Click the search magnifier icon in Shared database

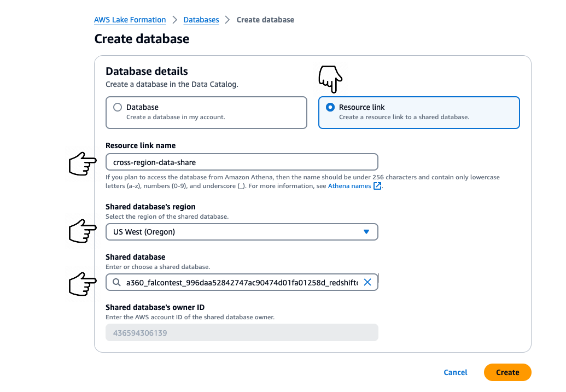[116, 283]
